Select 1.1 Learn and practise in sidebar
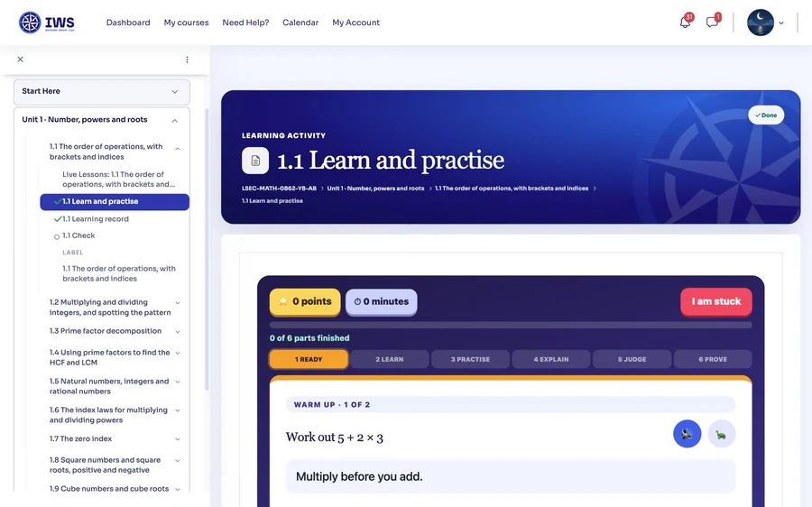 [x=115, y=202]
